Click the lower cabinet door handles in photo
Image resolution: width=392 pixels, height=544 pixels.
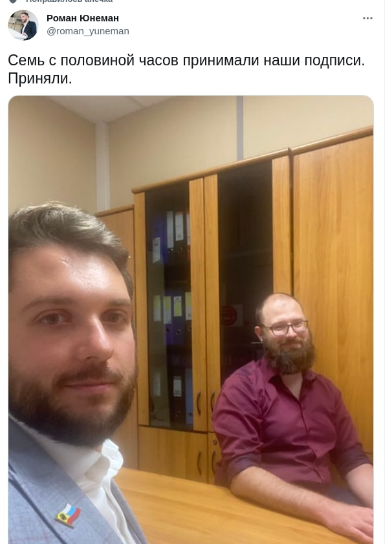pyautogui.click(x=205, y=402)
